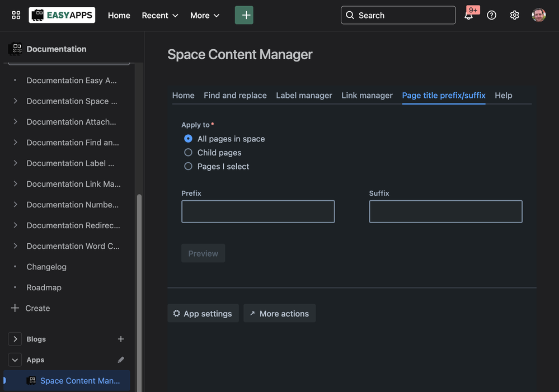
Task: Click the Preview button
Action: [x=203, y=253]
